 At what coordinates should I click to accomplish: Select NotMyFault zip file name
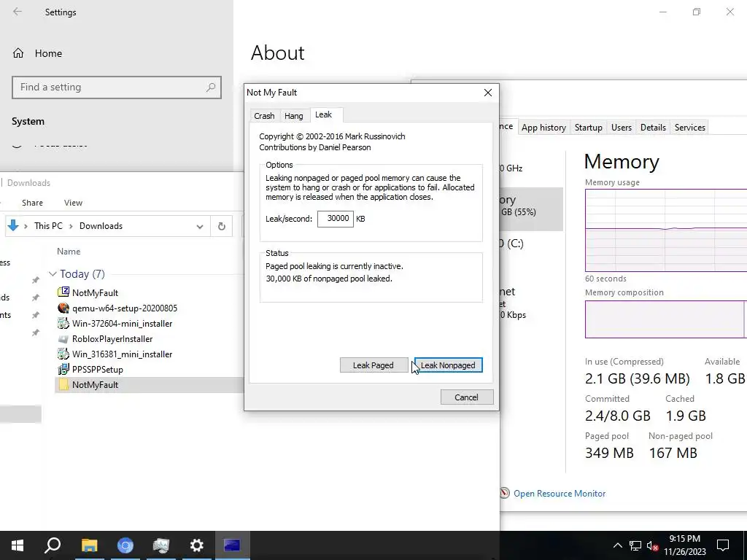click(96, 293)
